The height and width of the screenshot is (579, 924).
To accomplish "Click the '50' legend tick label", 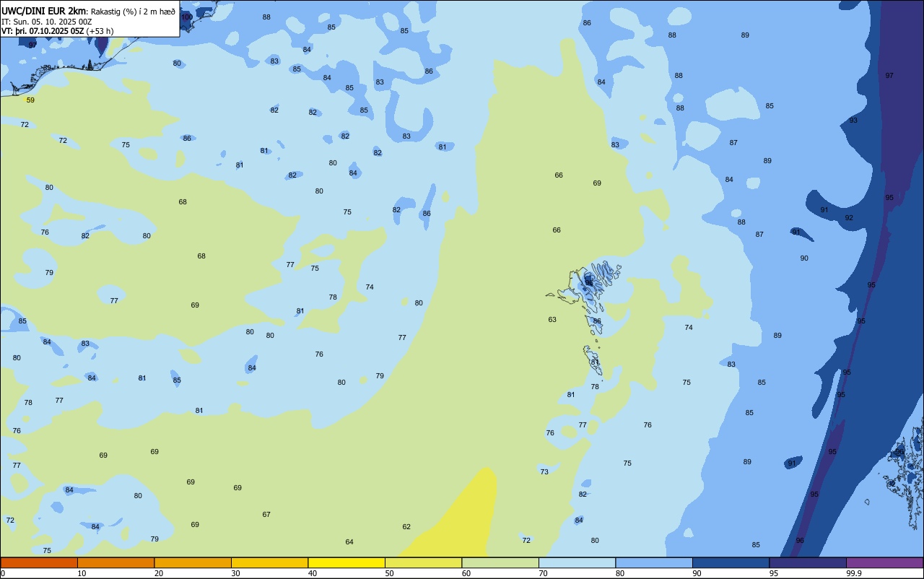I will [389, 573].
